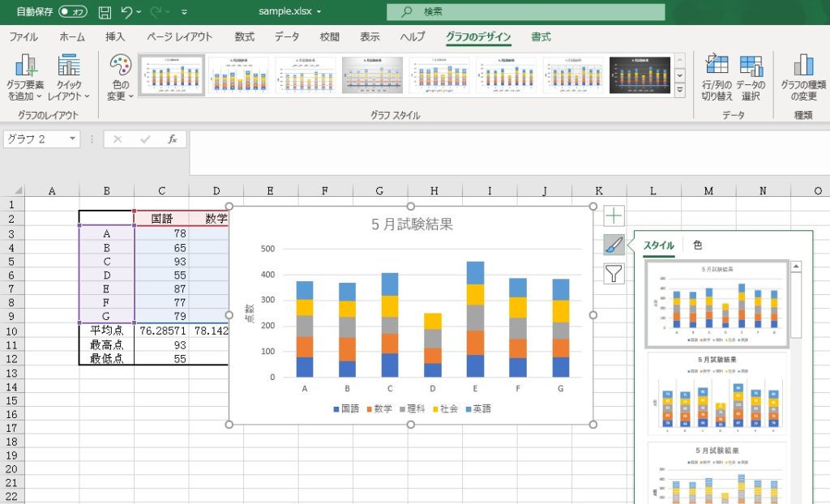The height and width of the screenshot is (504, 830).
Task: Toggle the AutoSave (自動保存) switch
Action: [x=73, y=12]
